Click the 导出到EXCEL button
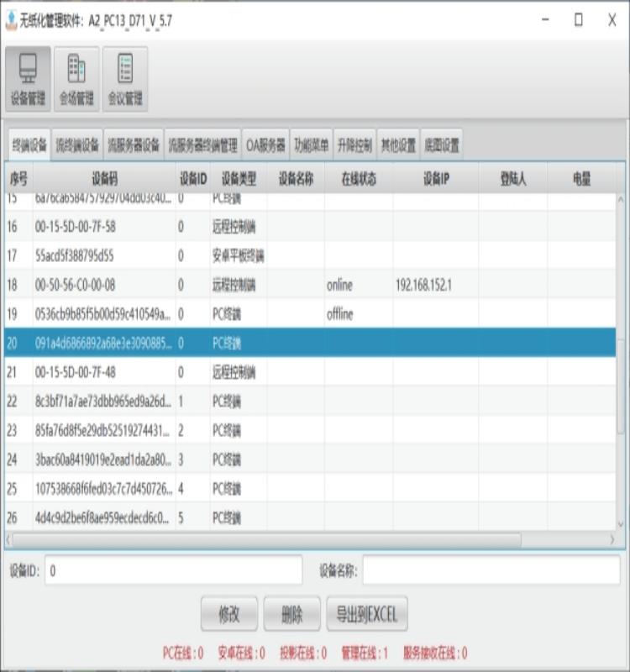 366,614
